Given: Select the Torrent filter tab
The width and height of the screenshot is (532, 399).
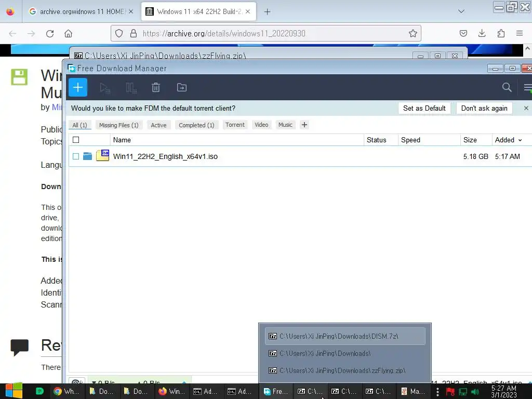Looking at the screenshot, I should point(235,125).
